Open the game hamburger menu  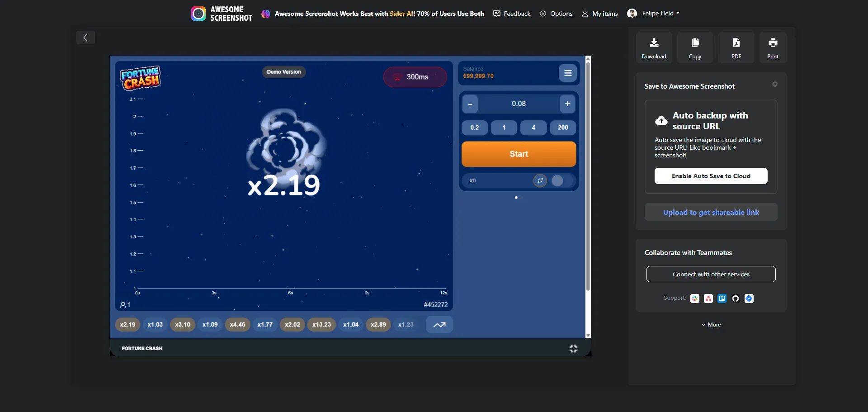coord(568,73)
